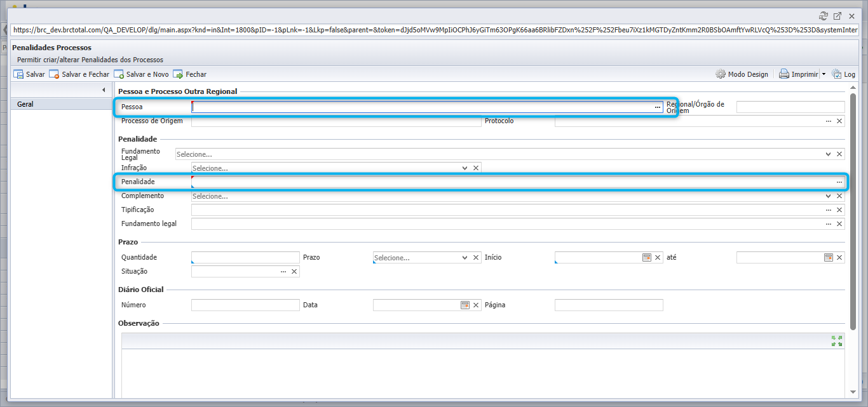The width and height of the screenshot is (868, 407).
Task: Choose Salvar e Novo in the toolbar
Action: 142,74
